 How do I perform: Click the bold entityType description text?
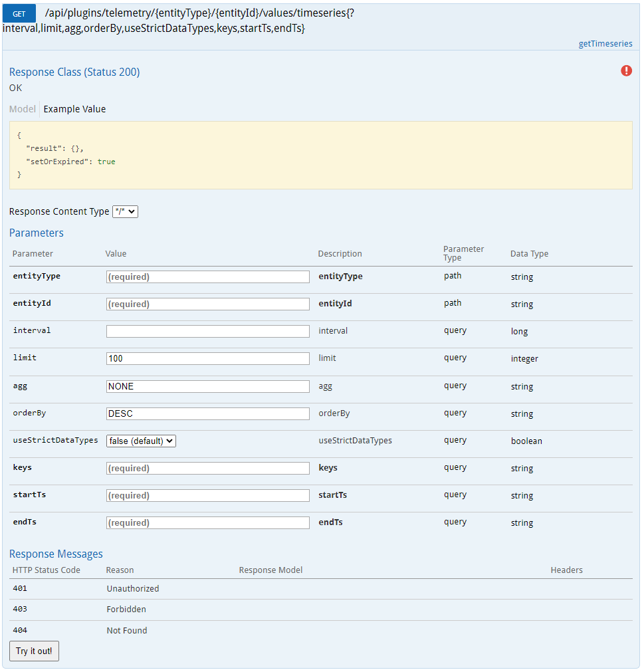pos(340,277)
